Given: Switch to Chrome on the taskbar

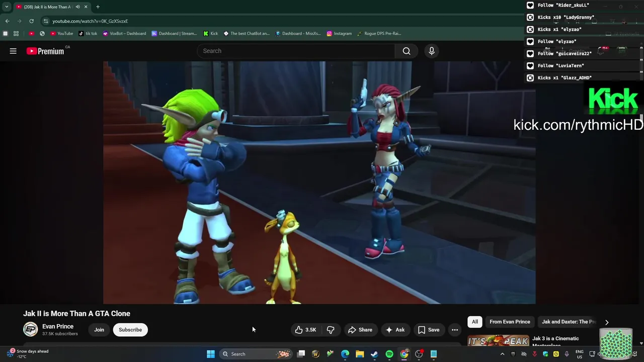Looking at the screenshot, I should click(404, 354).
